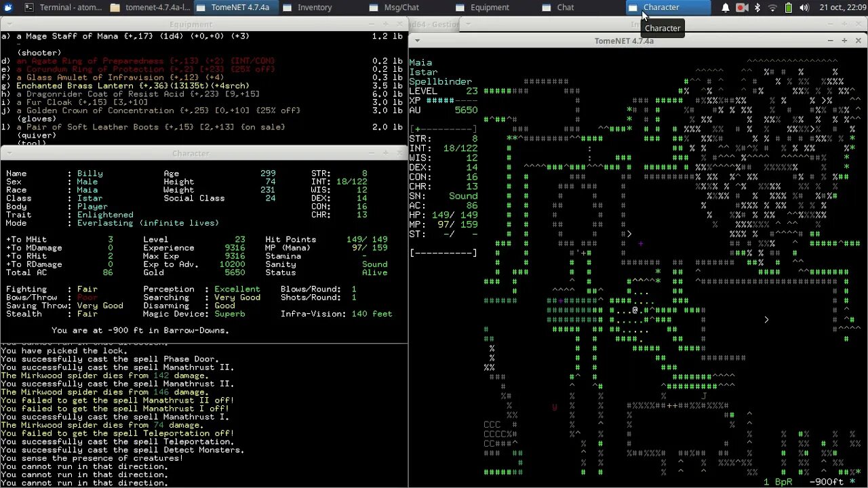Click the failed Teleportation spell message
868x488 pixels.
click(x=118, y=433)
